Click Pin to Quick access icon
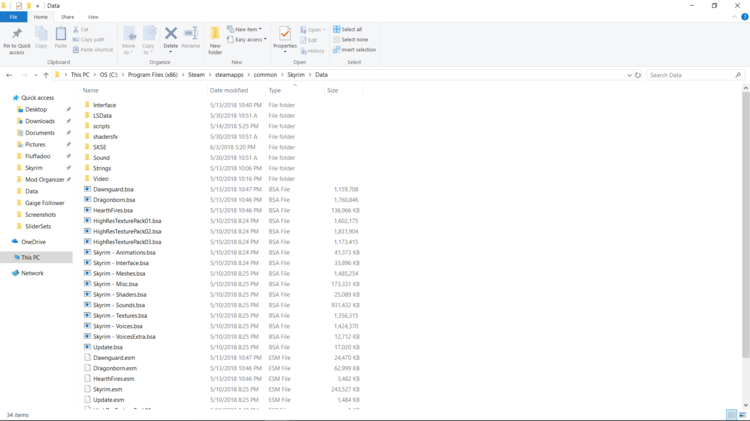 [x=17, y=34]
